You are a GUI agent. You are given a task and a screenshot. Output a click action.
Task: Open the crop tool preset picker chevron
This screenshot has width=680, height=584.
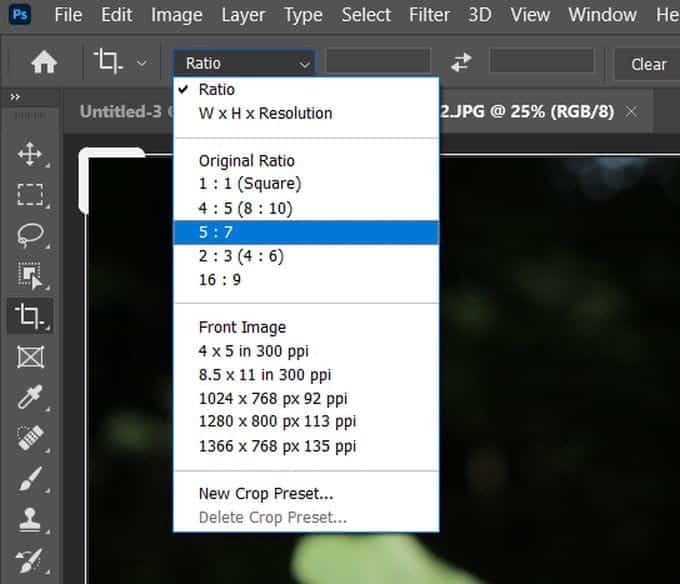[142, 63]
